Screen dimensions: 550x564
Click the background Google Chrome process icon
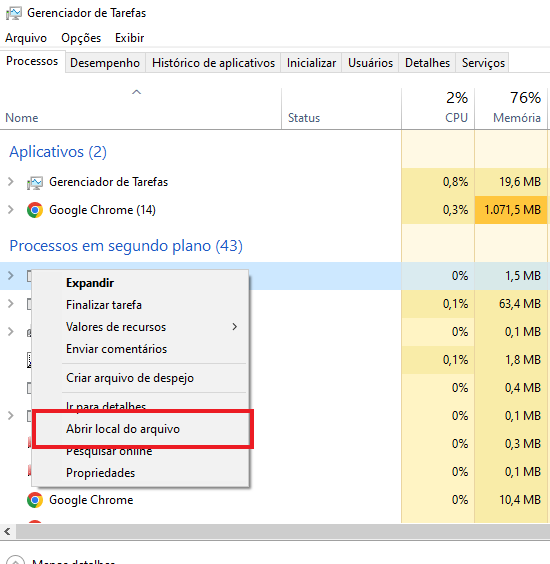pyautogui.click(x=35, y=500)
